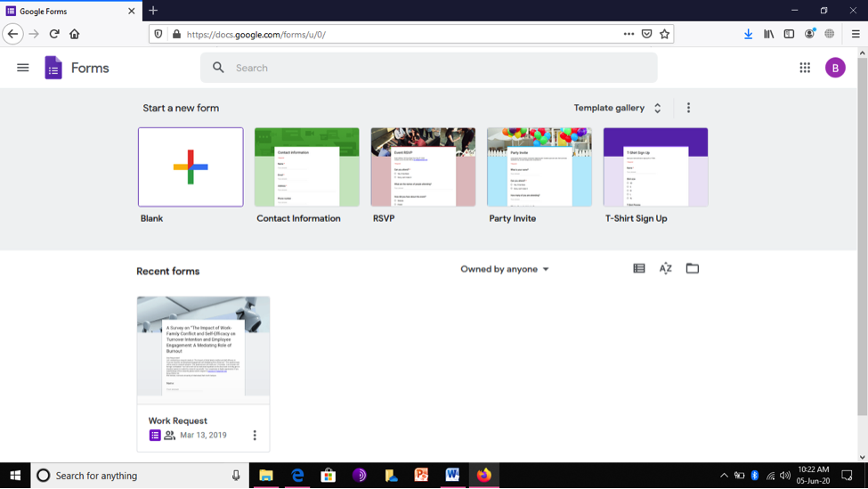Open the Owned by anyone dropdown

[x=504, y=269]
